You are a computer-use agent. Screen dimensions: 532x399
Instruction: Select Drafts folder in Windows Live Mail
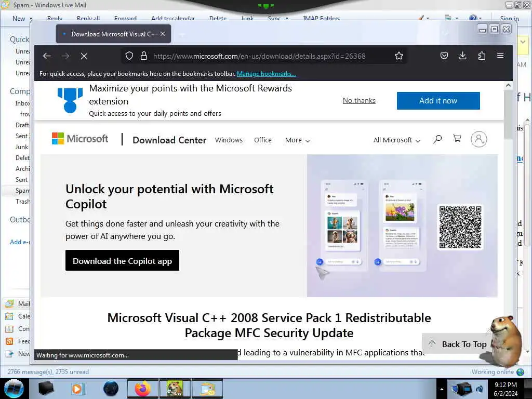click(x=22, y=125)
